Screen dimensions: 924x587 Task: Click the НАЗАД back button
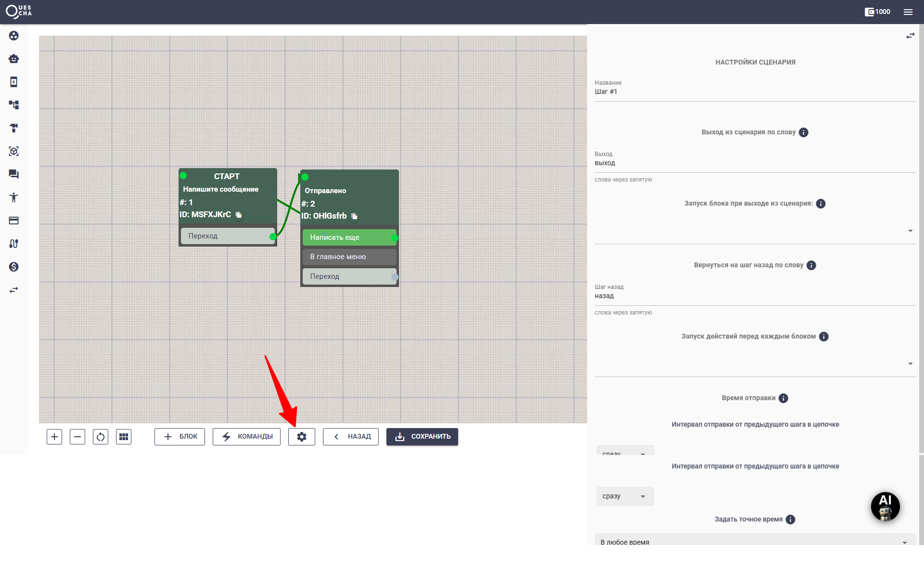point(351,437)
